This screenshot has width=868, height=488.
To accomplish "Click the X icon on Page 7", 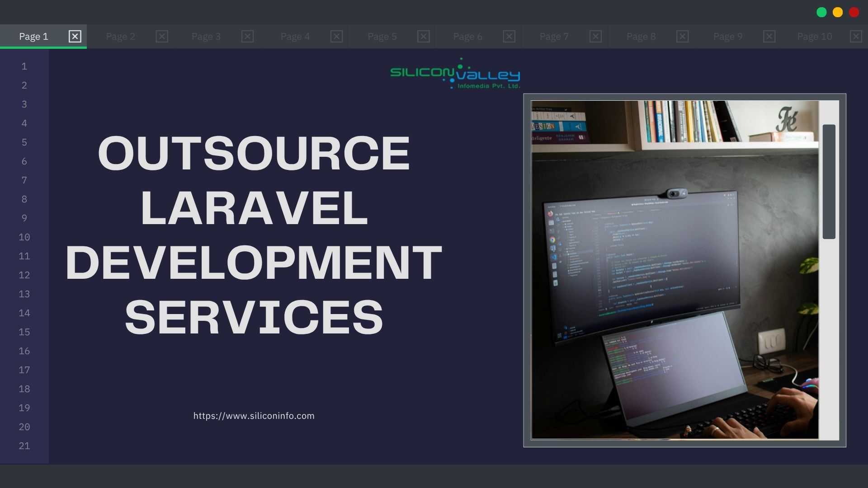I will 595,36.
